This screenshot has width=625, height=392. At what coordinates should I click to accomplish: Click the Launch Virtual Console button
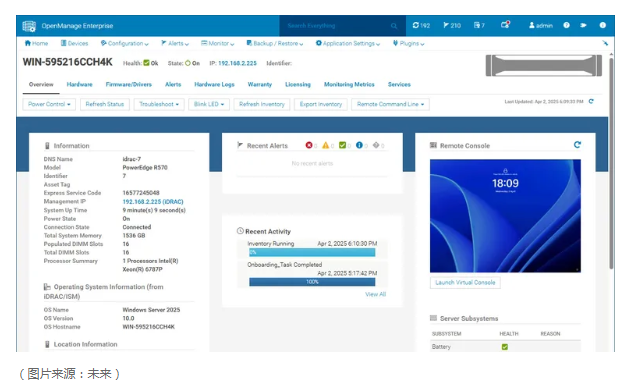[465, 282]
